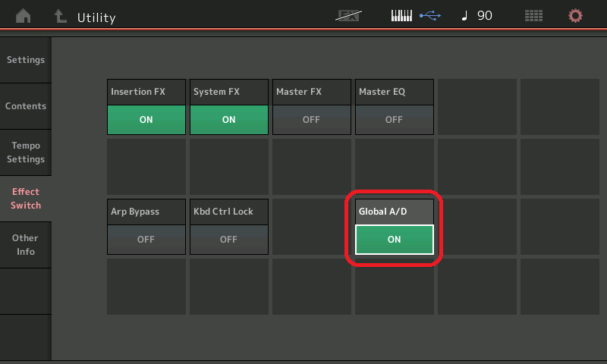Open the Contents tab

tap(26, 106)
